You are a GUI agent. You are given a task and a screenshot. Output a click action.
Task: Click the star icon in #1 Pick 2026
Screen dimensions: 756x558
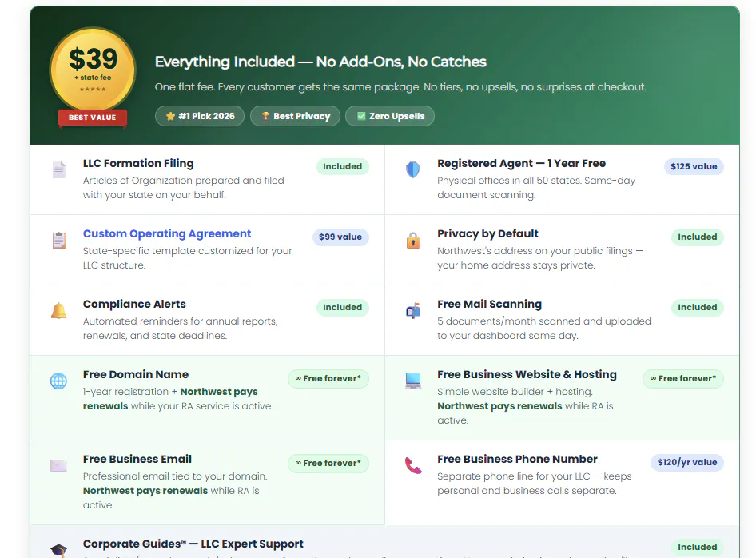[x=170, y=116]
